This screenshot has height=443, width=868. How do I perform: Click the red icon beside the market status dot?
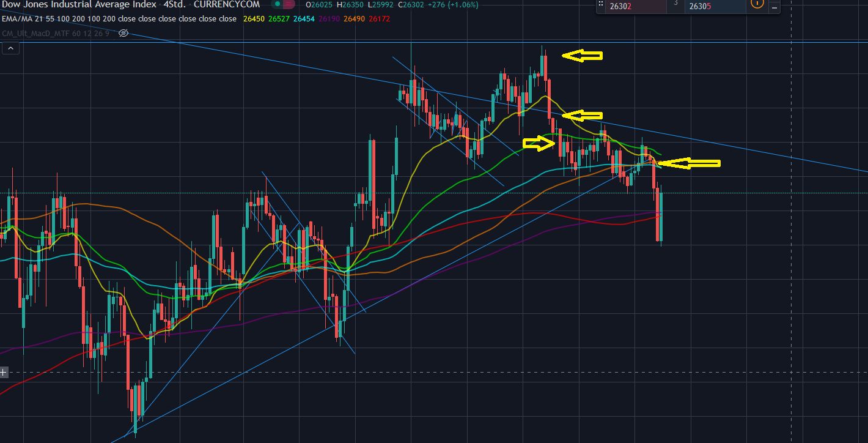point(288,4)
